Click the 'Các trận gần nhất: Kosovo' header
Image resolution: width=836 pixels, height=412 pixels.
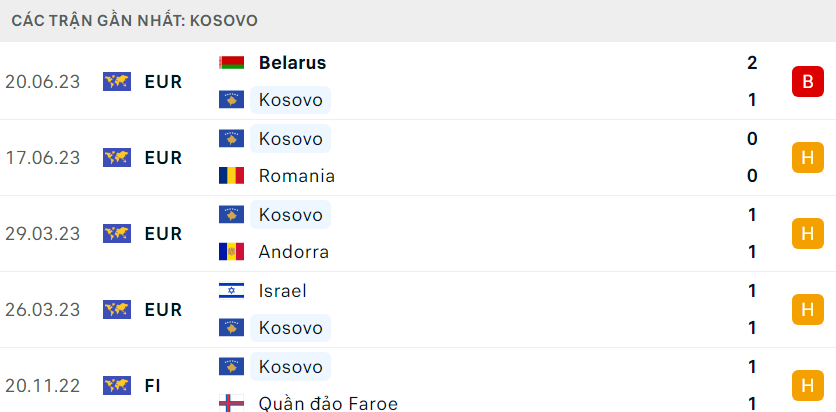[x=135, y=21]
